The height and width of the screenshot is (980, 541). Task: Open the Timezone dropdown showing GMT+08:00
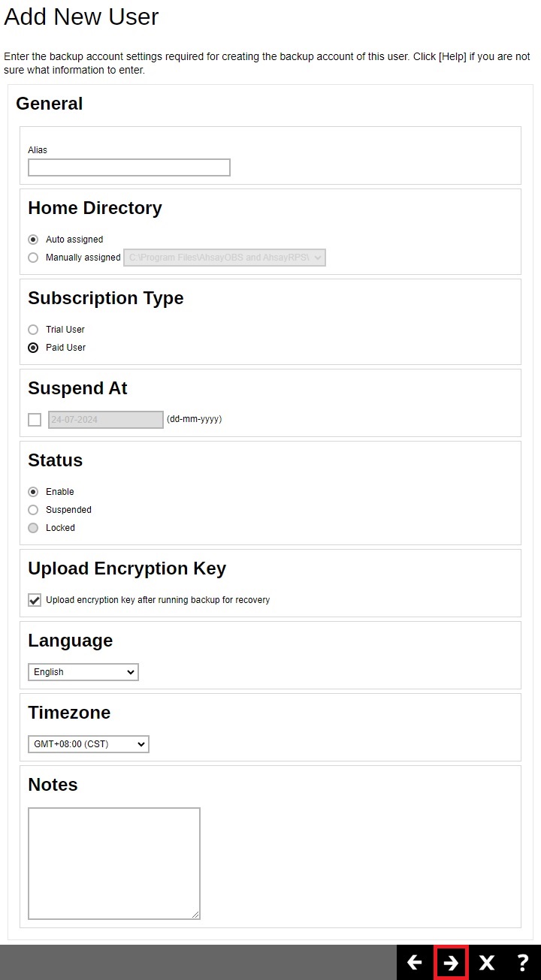88,744
